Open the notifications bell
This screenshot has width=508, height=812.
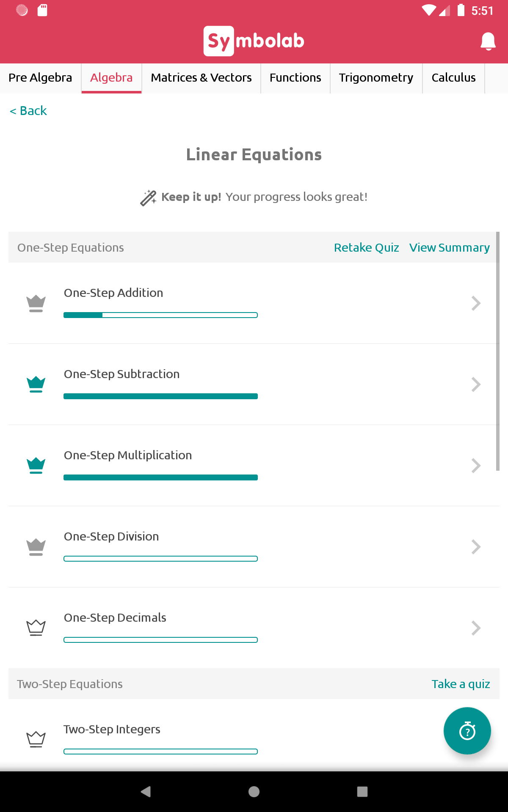tap(488, 41)
